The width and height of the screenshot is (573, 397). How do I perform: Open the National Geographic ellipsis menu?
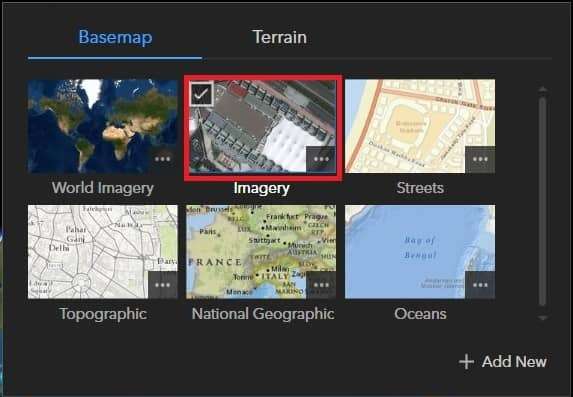click(x=321, y=285)
